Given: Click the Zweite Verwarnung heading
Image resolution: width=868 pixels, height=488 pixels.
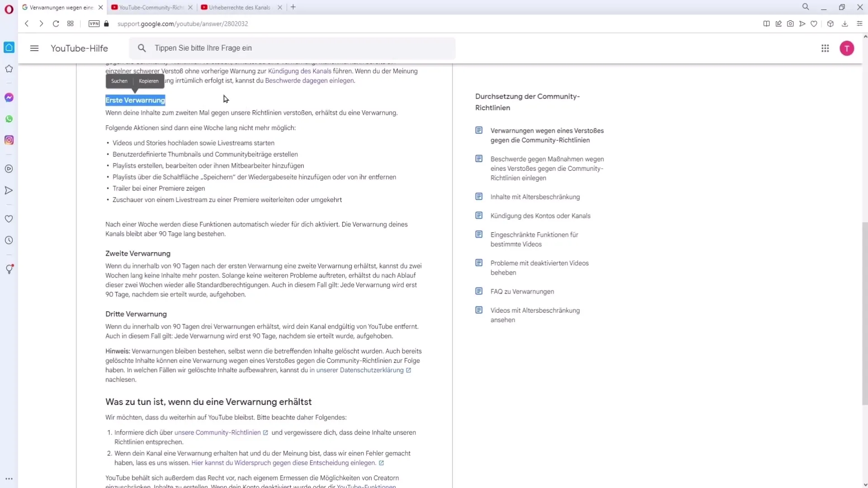Looking at the screenshot, I should (138, 253).
